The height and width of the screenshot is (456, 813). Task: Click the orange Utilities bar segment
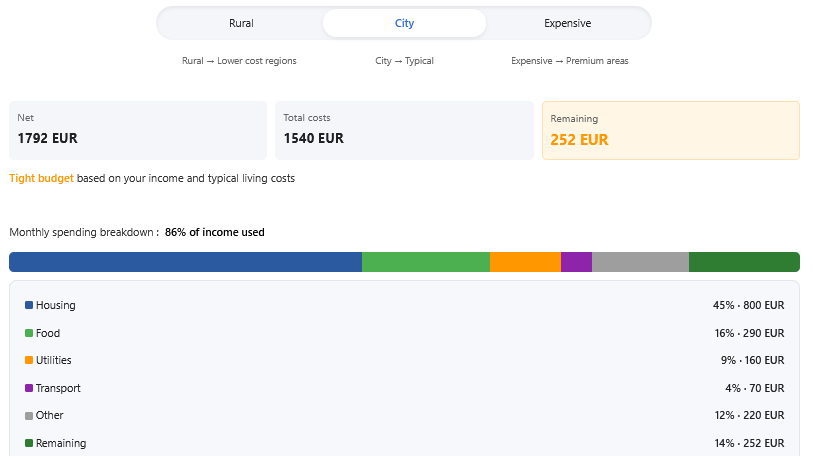(x=525, y=262)
